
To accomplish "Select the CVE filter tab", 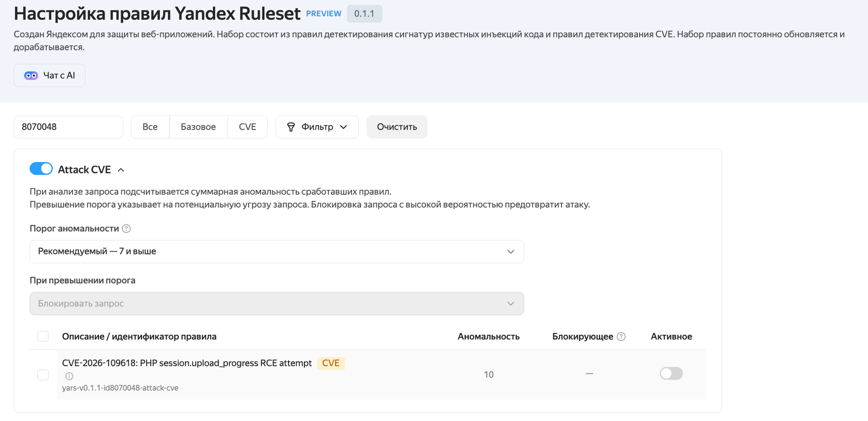I will tap(247, 127).
